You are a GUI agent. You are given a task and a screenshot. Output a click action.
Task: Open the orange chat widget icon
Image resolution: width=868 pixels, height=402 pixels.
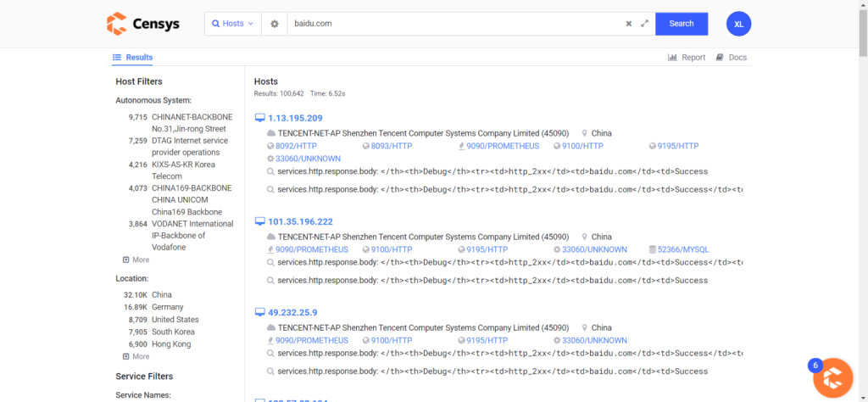pyautogui.click(x=832, y=378)
